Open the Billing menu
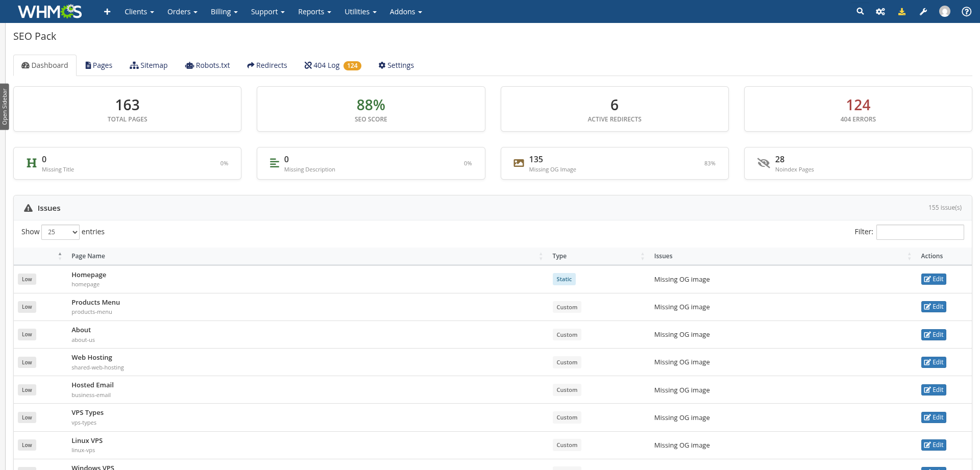980x470 pixels. (224, 11)
